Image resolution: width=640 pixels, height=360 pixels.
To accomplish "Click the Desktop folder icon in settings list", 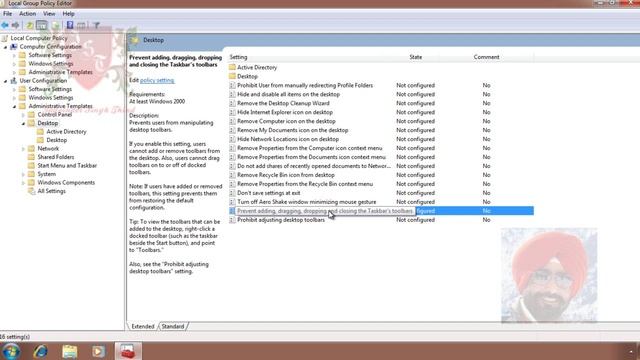I will tap(232, 76).
